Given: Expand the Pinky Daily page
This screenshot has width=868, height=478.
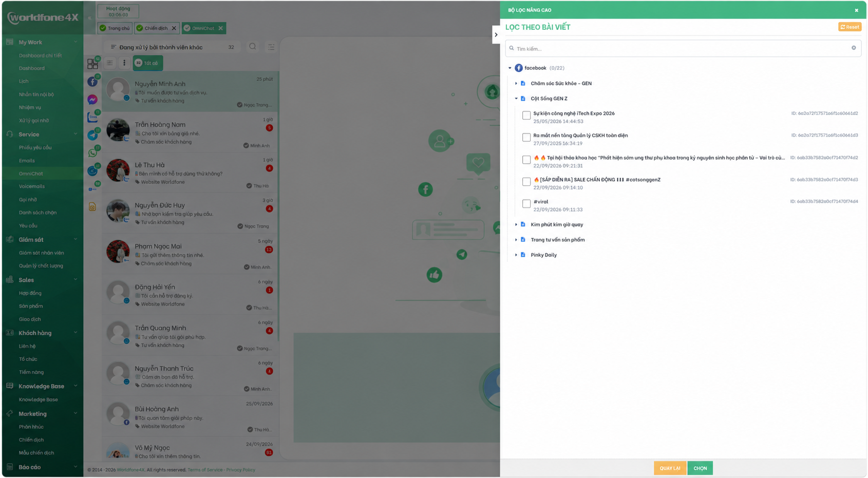Looking at the screenshot, I should (516, 255).
